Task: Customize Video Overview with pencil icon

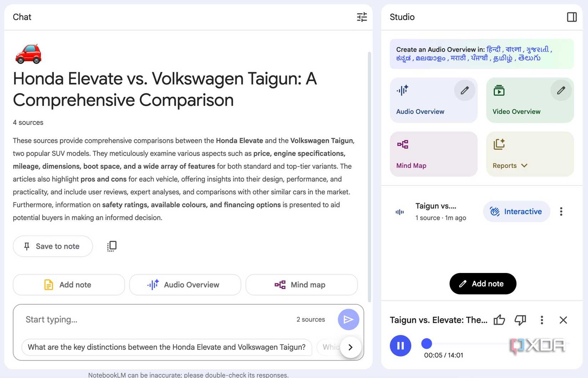Action: pyautogui.click(x=561, y=91)
